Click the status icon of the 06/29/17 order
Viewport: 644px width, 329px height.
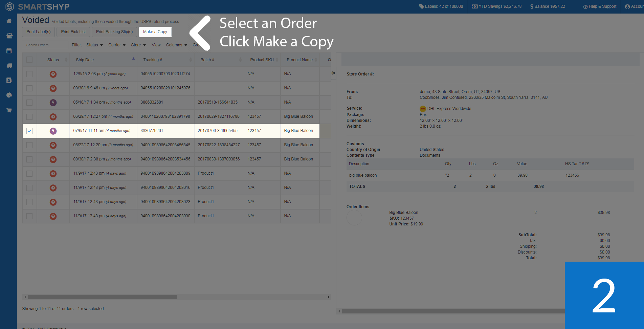[x=53, y=117]
